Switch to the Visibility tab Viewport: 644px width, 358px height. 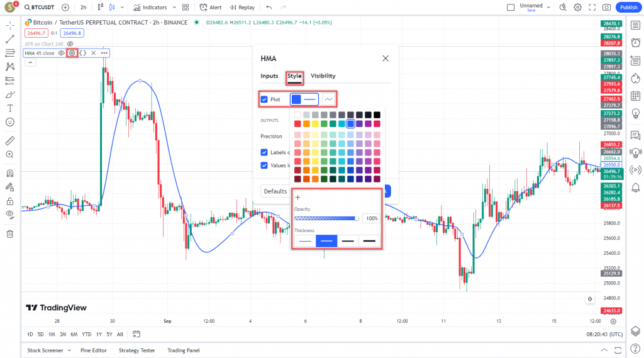click(323, 76)
